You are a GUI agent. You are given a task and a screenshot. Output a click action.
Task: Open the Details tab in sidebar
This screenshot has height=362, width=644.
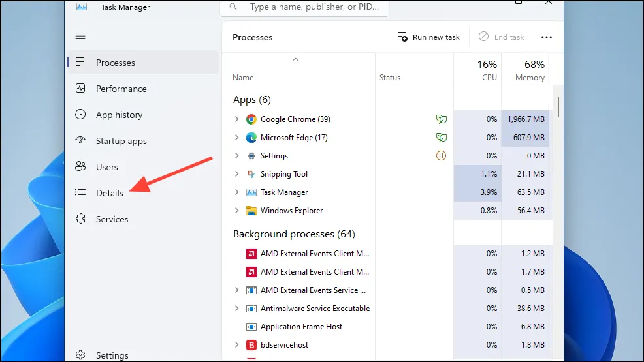coord(109,193)
